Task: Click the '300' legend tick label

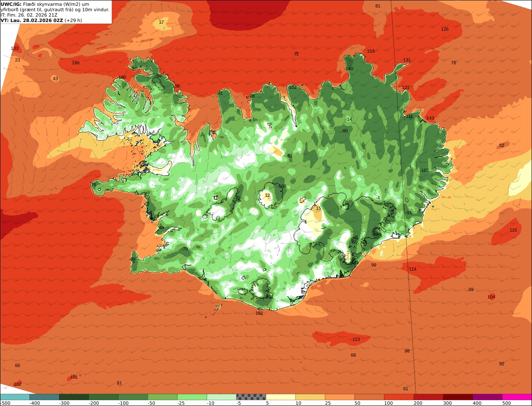Action: click(448, 403)
